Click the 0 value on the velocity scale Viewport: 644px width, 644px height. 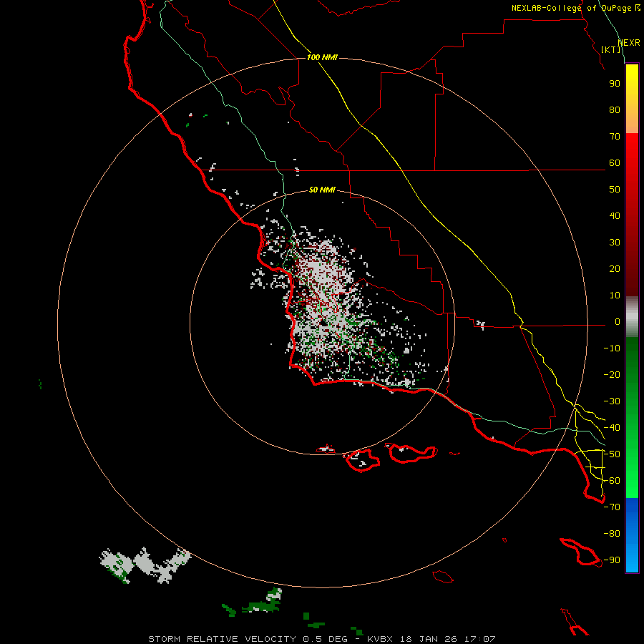[x=618, y=321]
